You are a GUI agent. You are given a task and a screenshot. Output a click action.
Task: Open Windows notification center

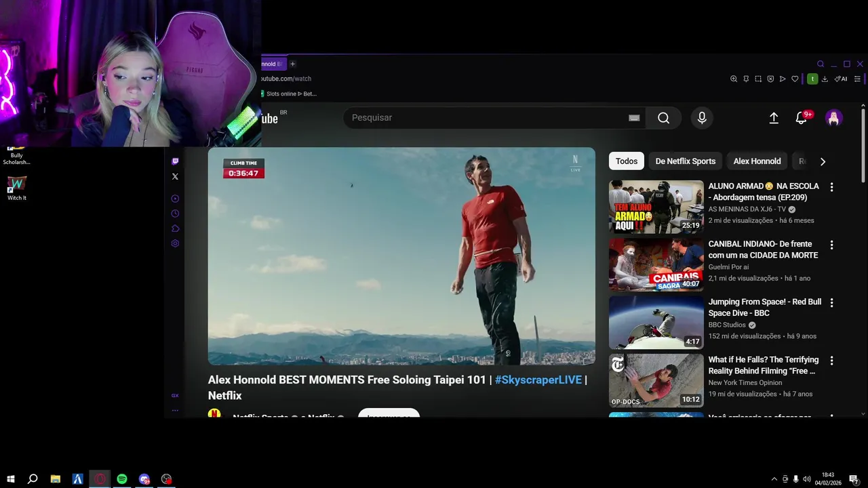pos(854,479)
